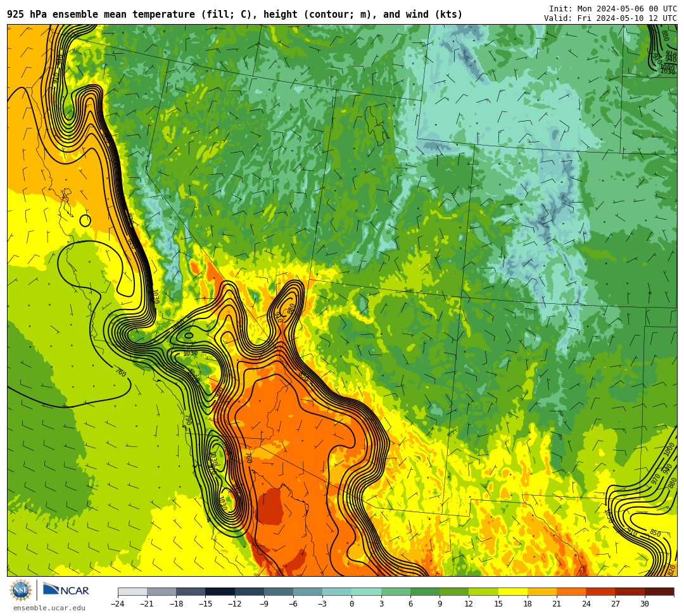The height and width of the screenshot is (616, 684).
Task: Click the −9 colorbar tick label
Action: click(x=264, y=604)
